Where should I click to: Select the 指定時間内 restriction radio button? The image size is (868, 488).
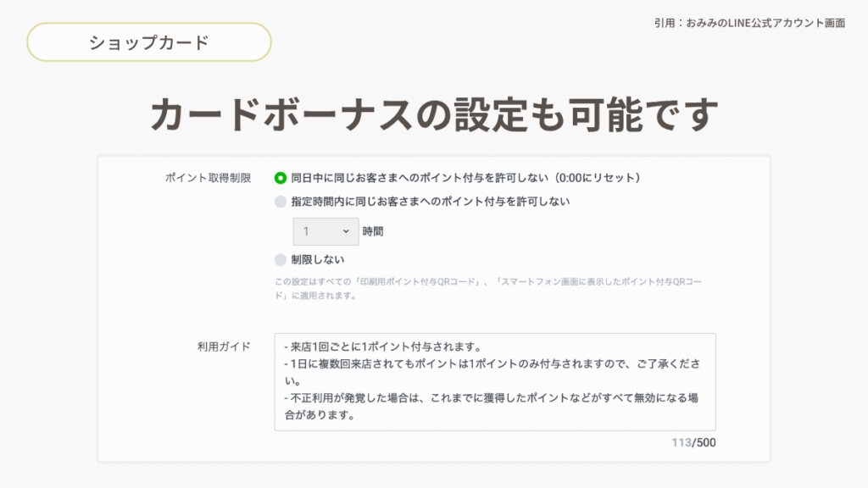[x=281, y=202]
